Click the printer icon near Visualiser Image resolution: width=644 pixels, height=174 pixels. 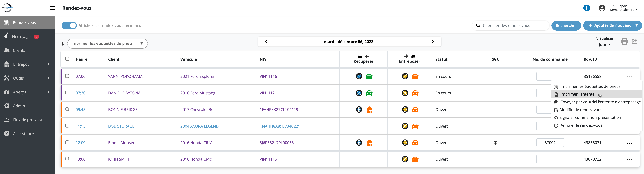(x=624, y=41)
